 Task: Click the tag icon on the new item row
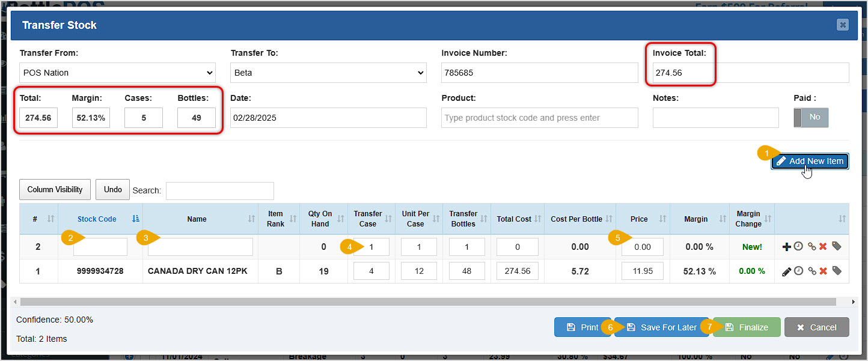tap(837, 246)
